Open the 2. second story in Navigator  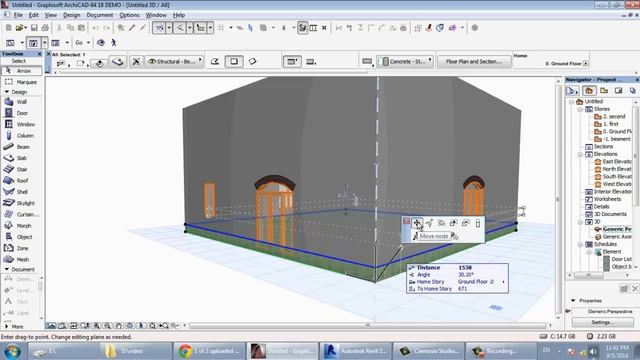pos(610,117)
